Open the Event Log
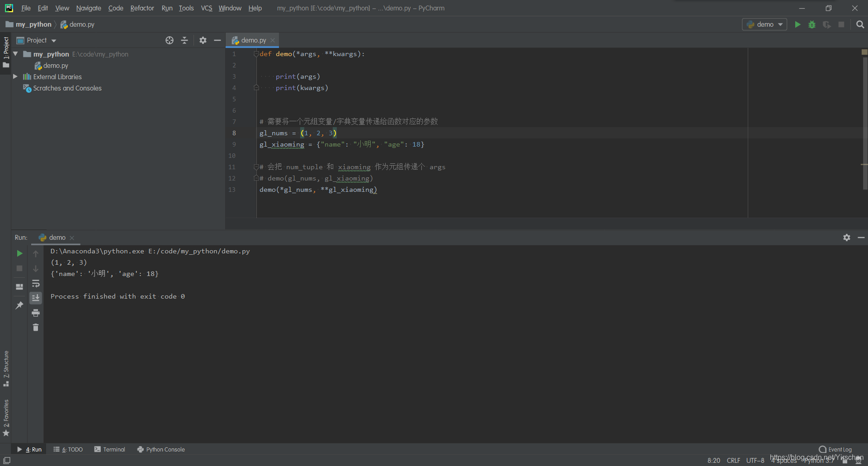The image size is (868, 466). [x=835, y=449]
